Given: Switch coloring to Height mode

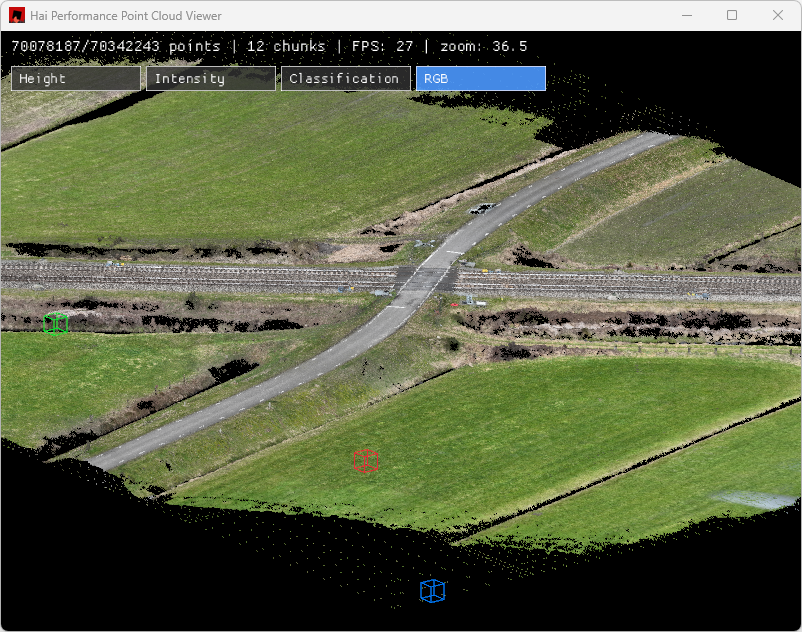Looking at the screenshot, I should coord(76,79).
